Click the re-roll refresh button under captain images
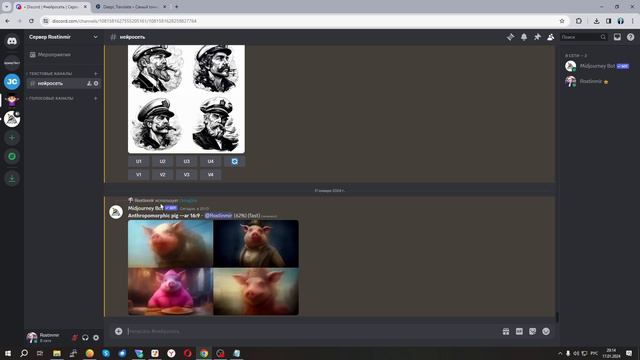640x360 pixels. coord(235,162)
